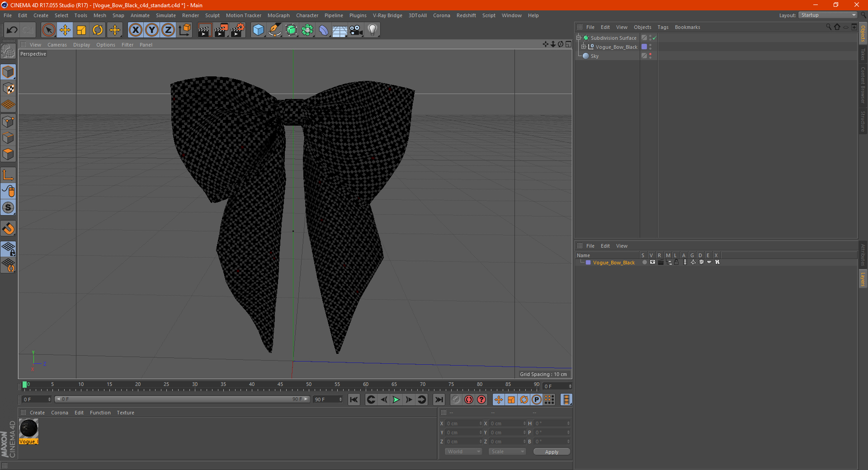Open the World coordinate dropdown
The image size is (868, 470).
coord(463,451)
